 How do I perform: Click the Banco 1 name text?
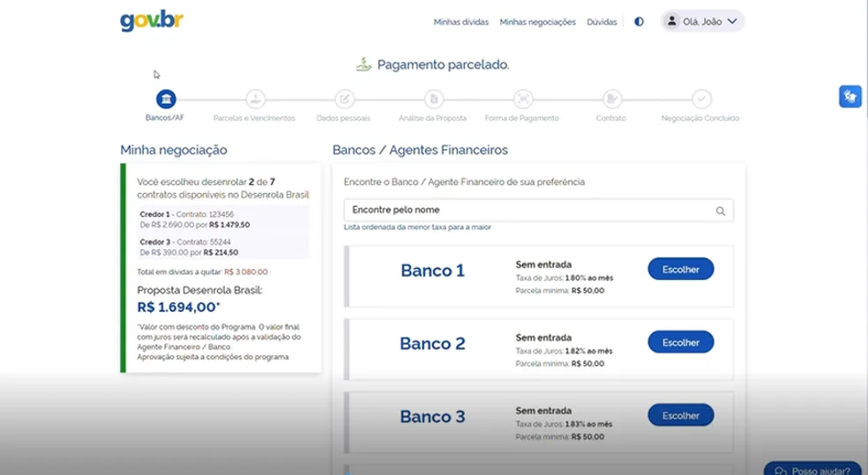pyautogui.click(x=432, y=271)
